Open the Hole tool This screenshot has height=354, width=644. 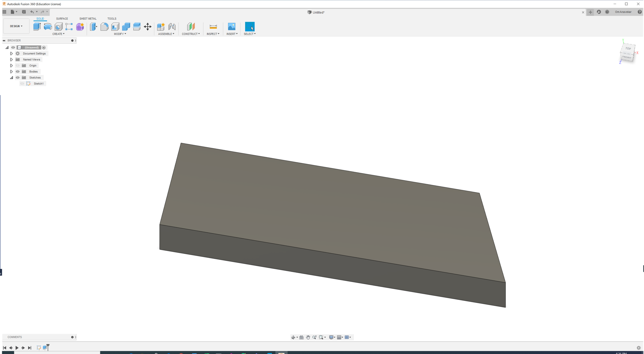click(58, 27)
